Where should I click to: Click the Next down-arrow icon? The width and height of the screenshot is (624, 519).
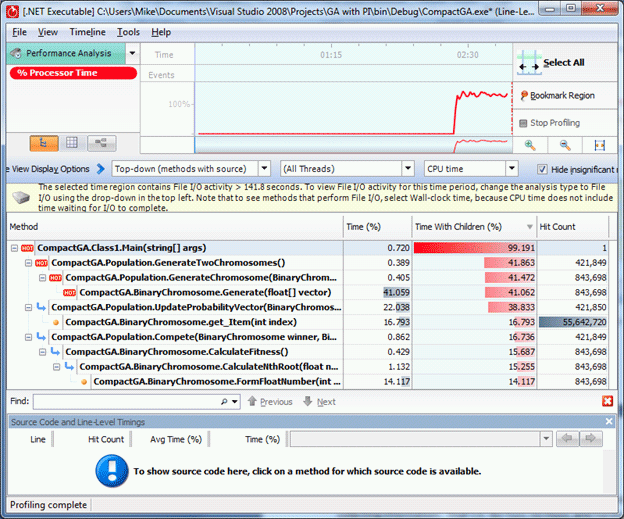(x=308, y=401)
